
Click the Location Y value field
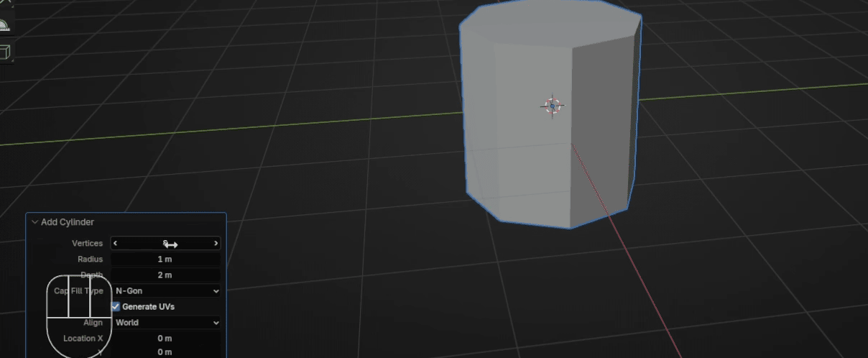click(x=166, y=352)
